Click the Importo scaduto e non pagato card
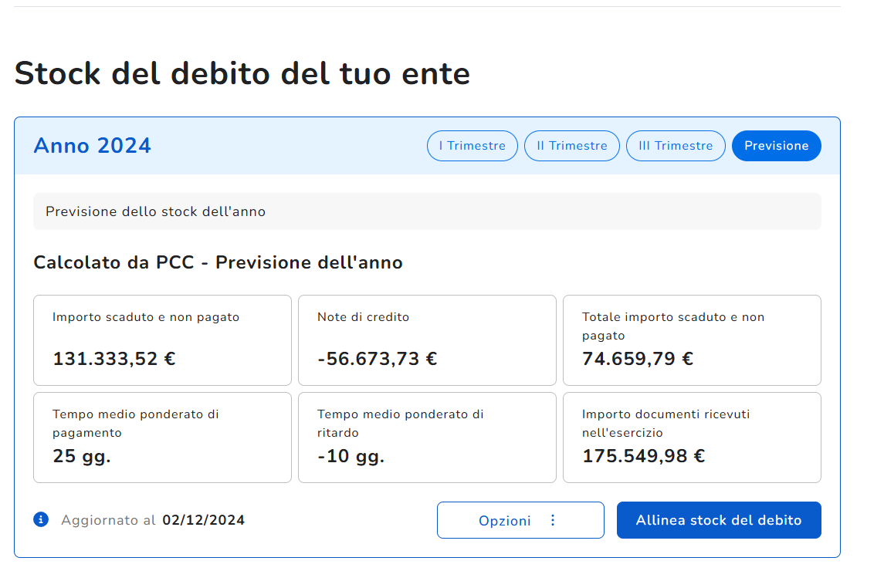This screenshot has width=884, height=588. pyautogui.click(x=162, y=340)
